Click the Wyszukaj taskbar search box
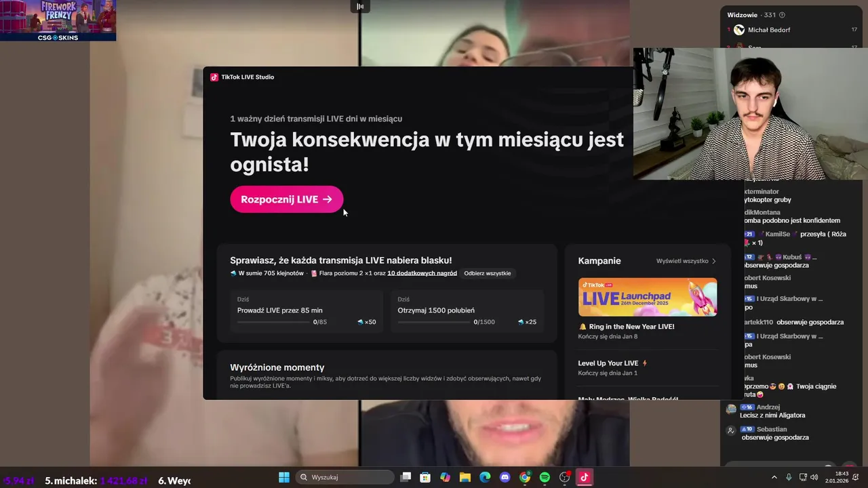 (x=345, y=477)
